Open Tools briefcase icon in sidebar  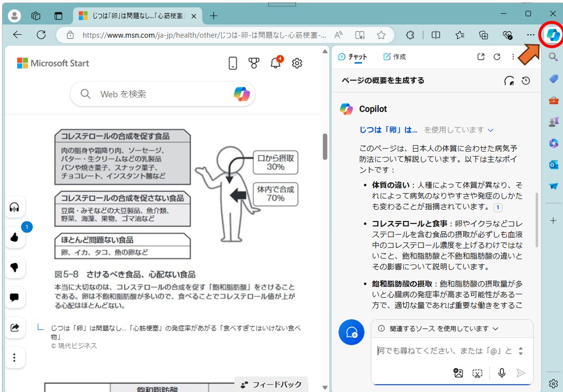(x=553, y=100)
